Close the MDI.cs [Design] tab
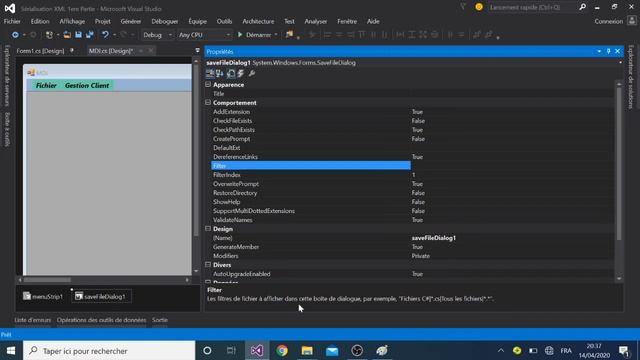 click(151, 51)
